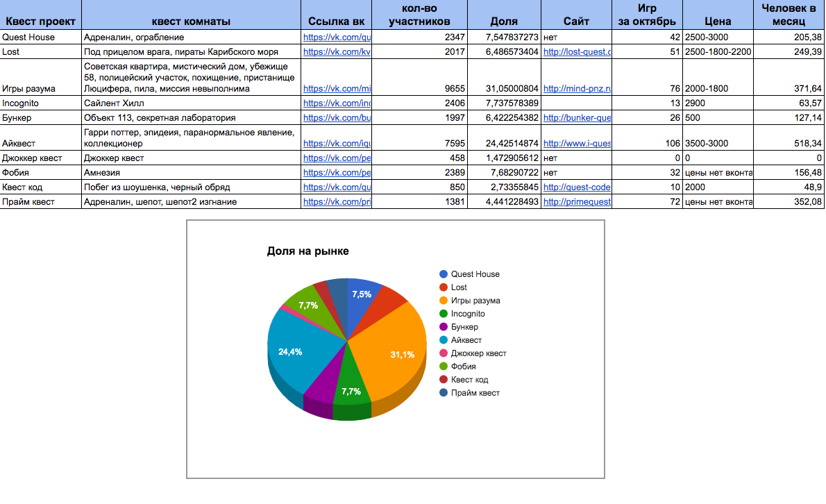826x504 pixels.
Task: Select the Сайлент Хилл rooms cell
Action: click(191, 103)
